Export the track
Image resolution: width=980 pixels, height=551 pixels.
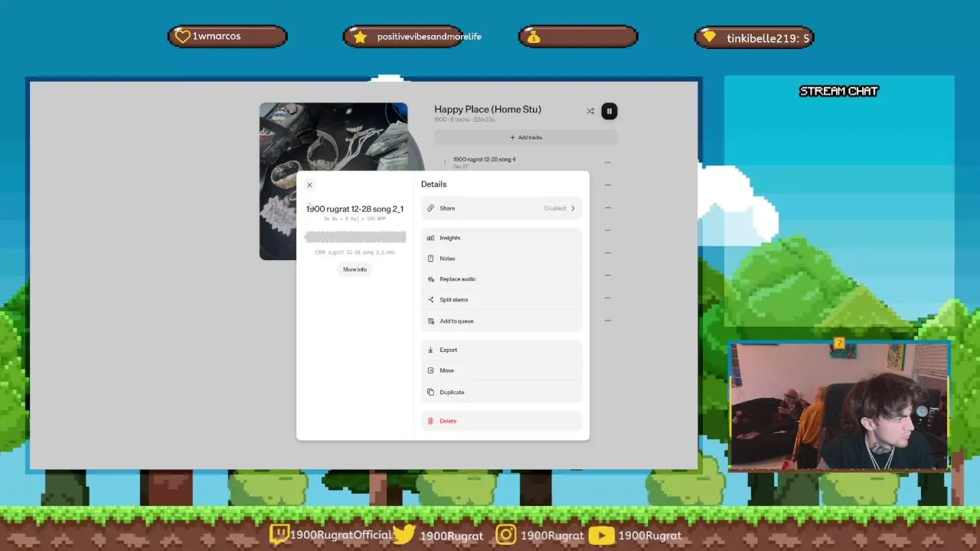(501, 350)
